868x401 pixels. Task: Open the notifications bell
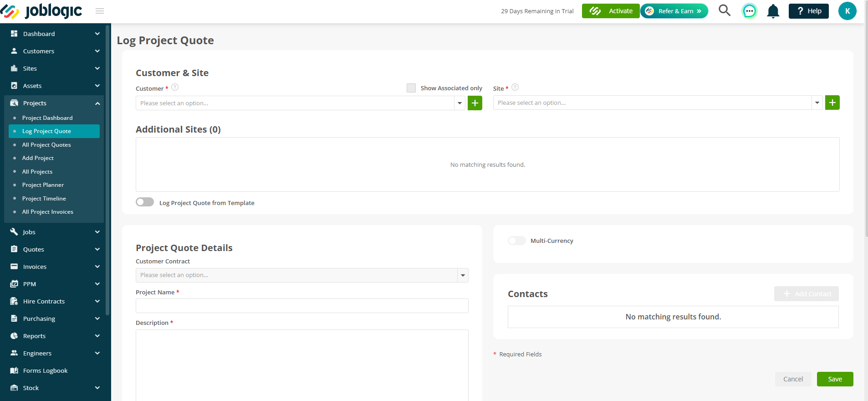(x=773, y=11)
